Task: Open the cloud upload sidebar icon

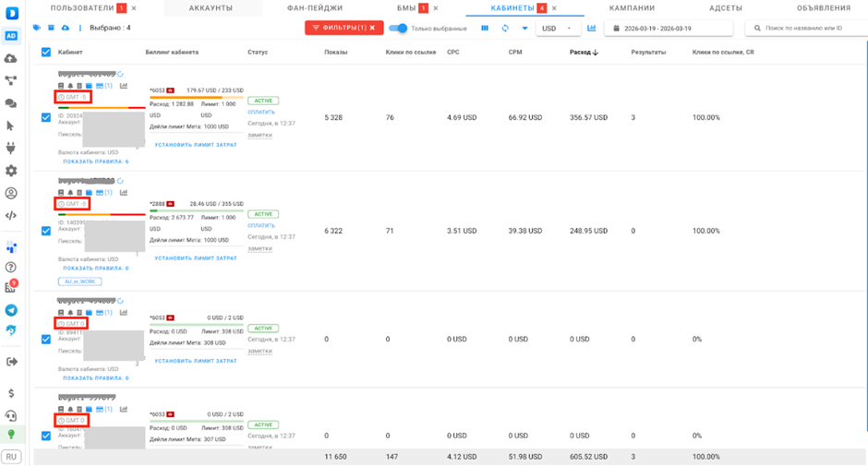Action: [x=11, y=58]
